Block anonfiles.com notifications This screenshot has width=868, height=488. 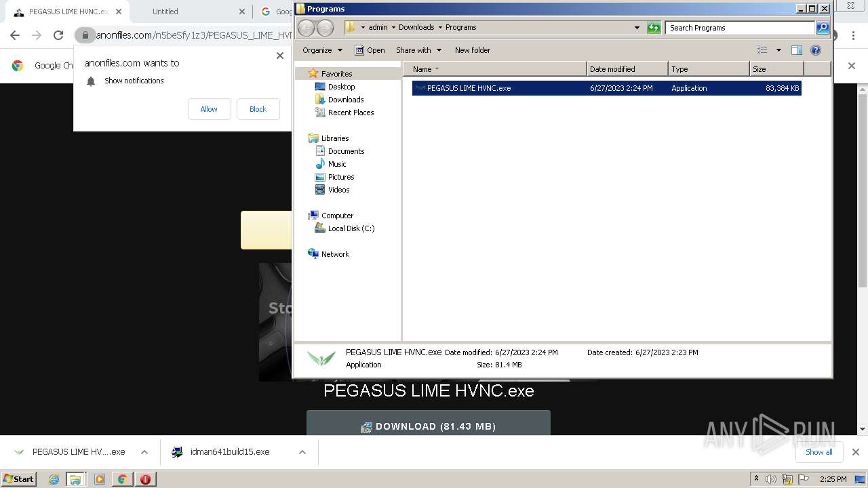[258, 109]
